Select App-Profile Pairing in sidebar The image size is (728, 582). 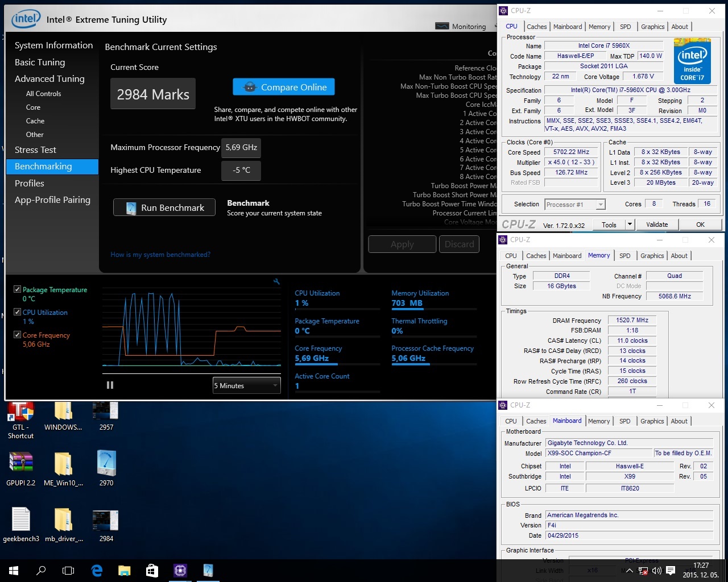[52, 200]
